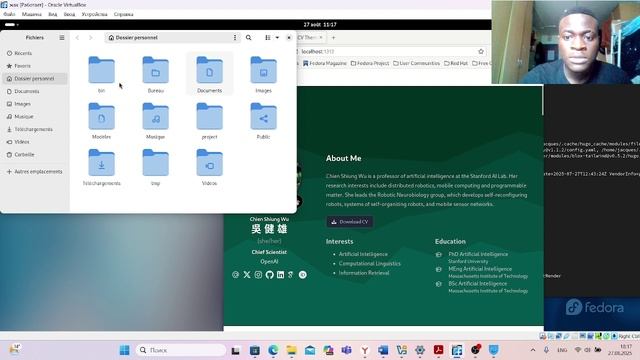Show hidden system tray icons

[533, 350]
